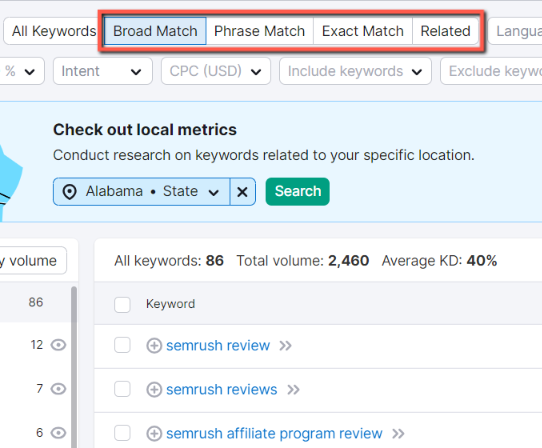Clear the Alabama location with X
The height and width of the screenshot is (448, 542).
(243, 192)
